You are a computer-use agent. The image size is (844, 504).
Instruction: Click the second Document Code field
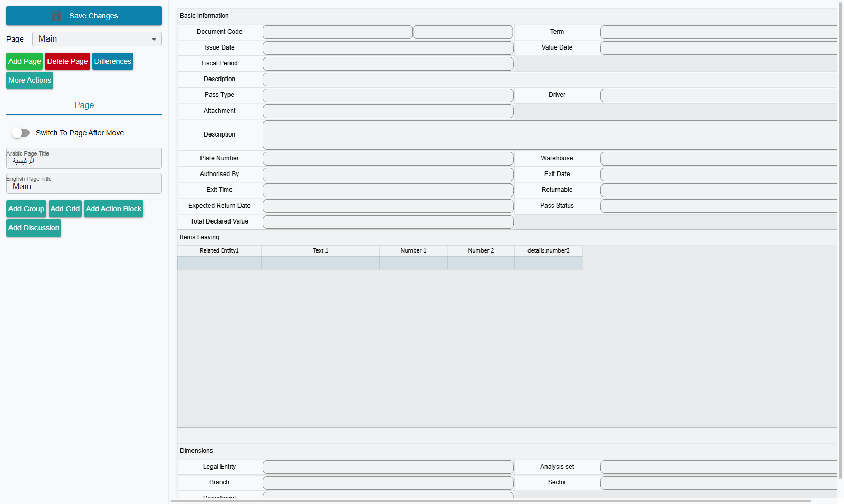[463, 32]
